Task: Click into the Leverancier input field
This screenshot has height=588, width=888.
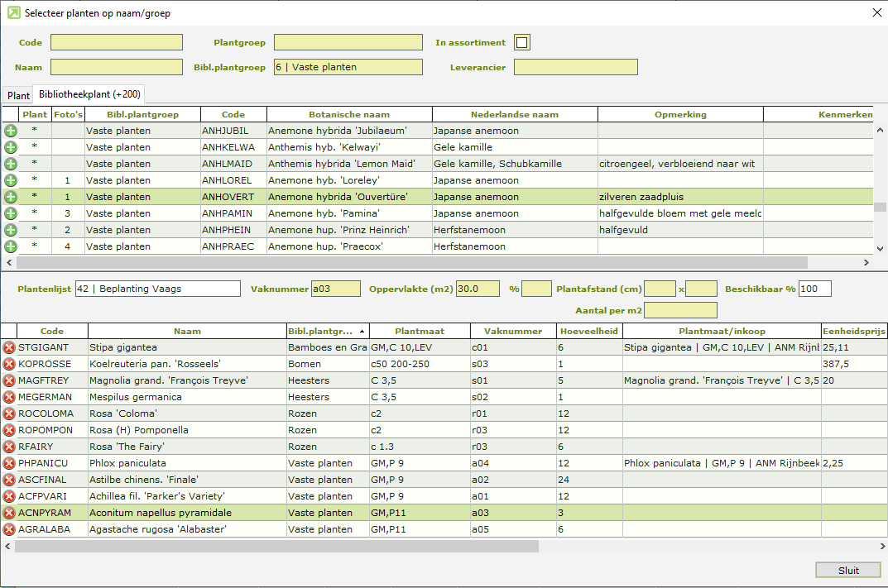Action: pos(575,67)
